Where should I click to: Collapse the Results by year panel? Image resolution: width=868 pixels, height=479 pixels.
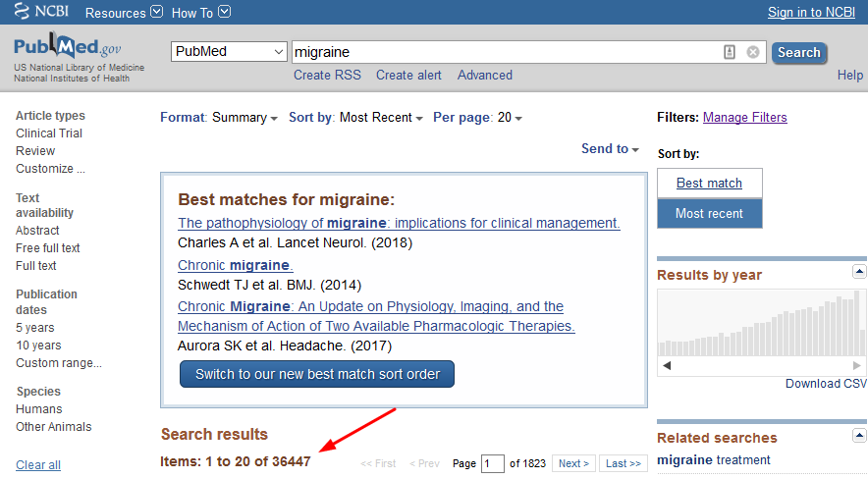coord(859,272)
